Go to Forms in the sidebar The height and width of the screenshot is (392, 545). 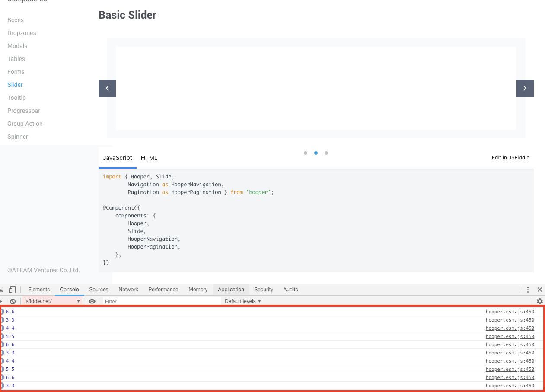click(16, 72)
